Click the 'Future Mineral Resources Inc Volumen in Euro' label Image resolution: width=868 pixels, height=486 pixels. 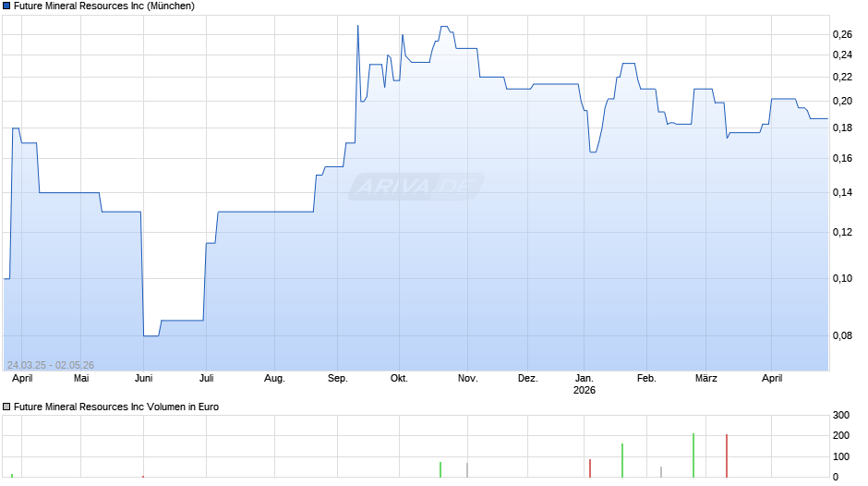click(116, 407)
